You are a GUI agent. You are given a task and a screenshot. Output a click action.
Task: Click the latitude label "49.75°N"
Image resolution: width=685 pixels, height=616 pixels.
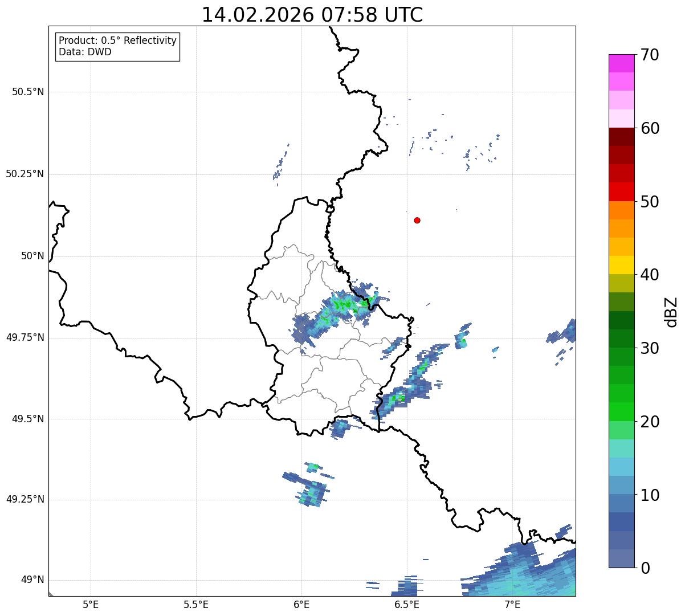pyautogui.click(x=25, y=337)
